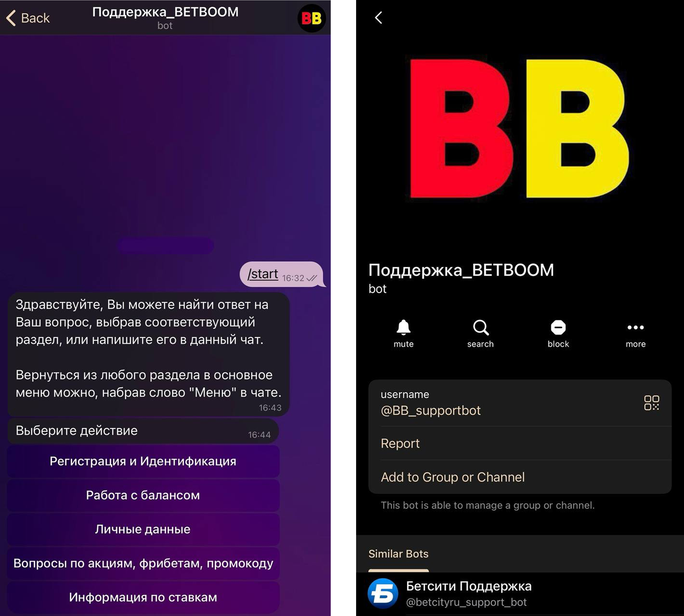Viewport: 684px width, 616px height.
Task: Tap the /start command link
Action: point(263,274)
